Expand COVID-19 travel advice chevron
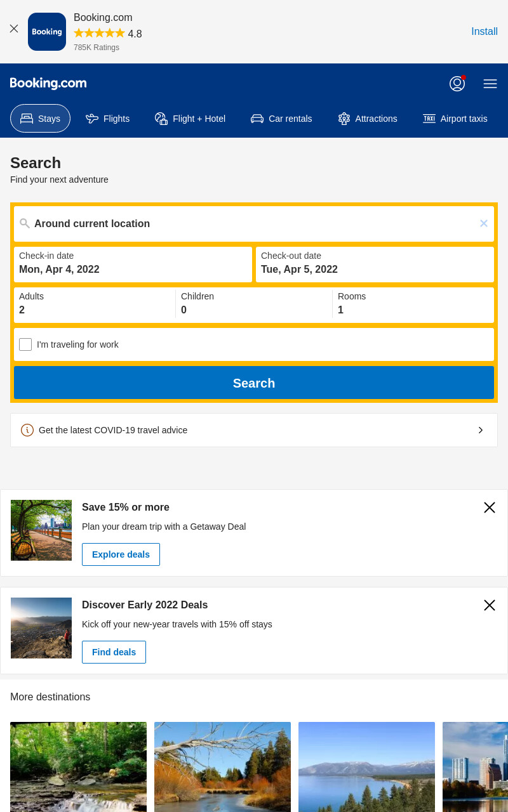The image size is (508, 812). pos(481,430)
